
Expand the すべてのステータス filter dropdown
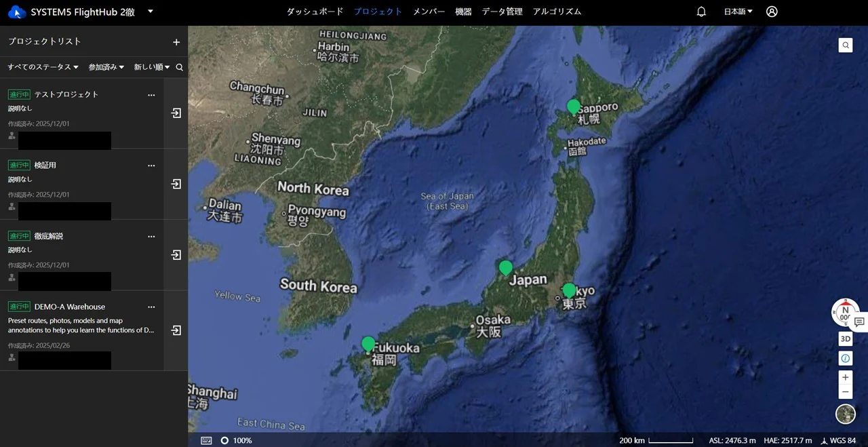coord(43,67)
